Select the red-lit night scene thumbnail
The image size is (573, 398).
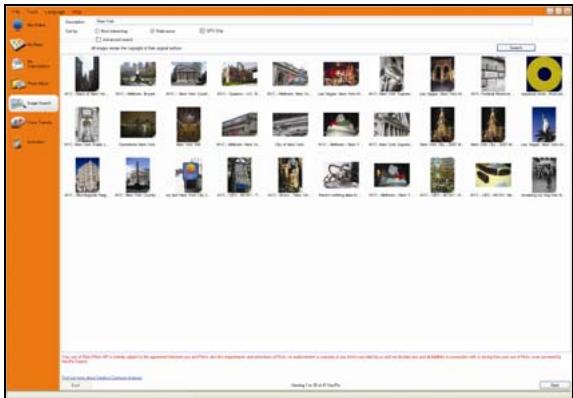click(341, 73)
